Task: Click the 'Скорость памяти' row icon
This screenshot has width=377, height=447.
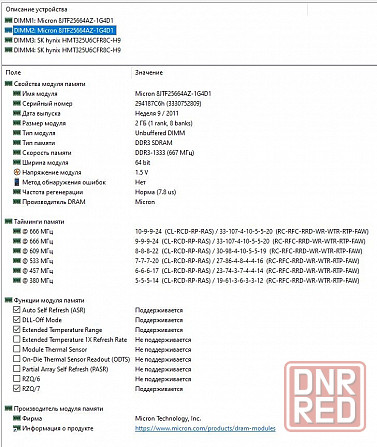Action: pyautogui.click(x=17, y=153)
